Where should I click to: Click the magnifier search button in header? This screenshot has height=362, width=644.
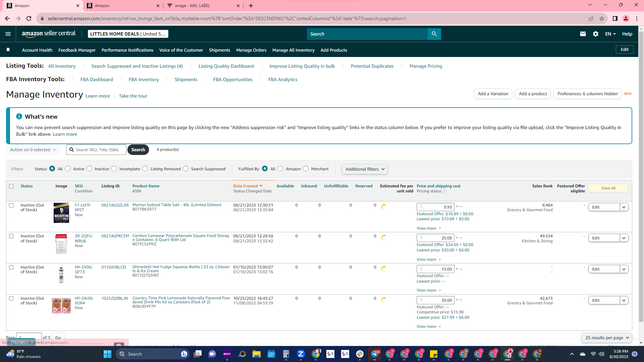pos(434,34)
